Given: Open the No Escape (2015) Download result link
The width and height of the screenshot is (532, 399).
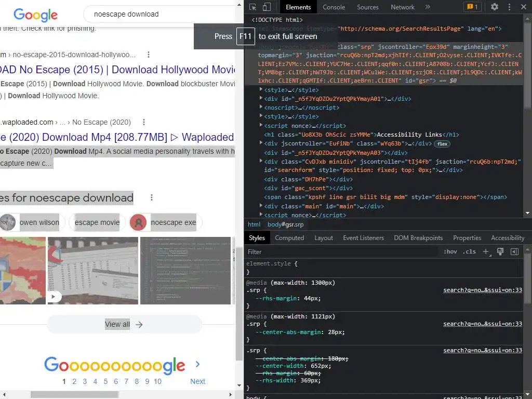Looking at the screenshot, I should click(117, 70).
